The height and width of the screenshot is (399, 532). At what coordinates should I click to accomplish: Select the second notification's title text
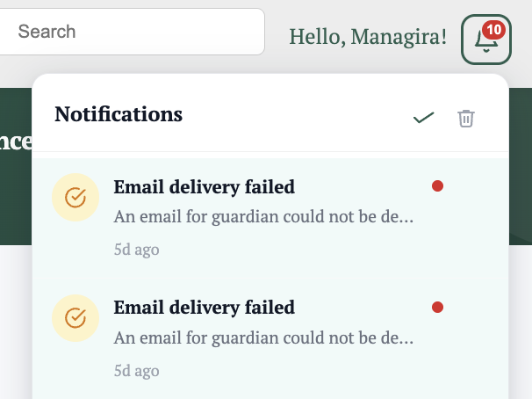tap(204, 308)
